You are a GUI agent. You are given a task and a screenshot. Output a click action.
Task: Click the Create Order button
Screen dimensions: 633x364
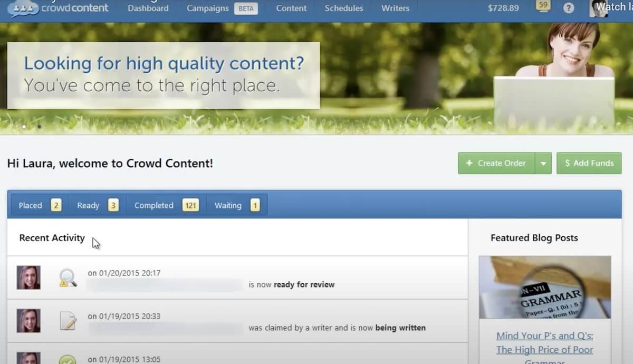pos(496,163)
